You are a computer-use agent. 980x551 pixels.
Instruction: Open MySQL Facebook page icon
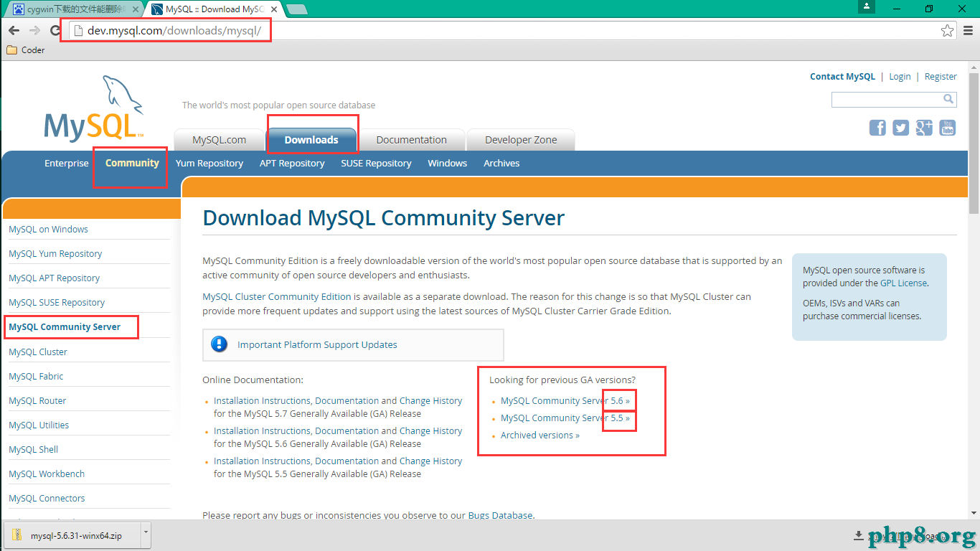877,128
